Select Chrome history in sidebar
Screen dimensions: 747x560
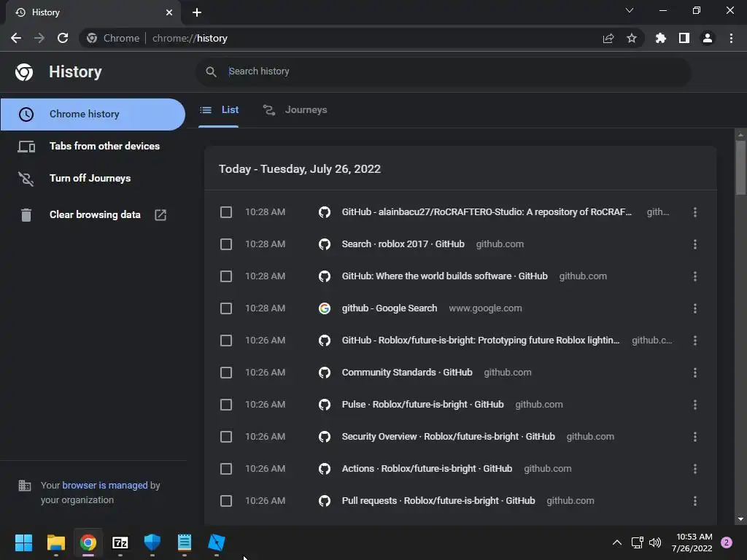click(x=93, y=114)
